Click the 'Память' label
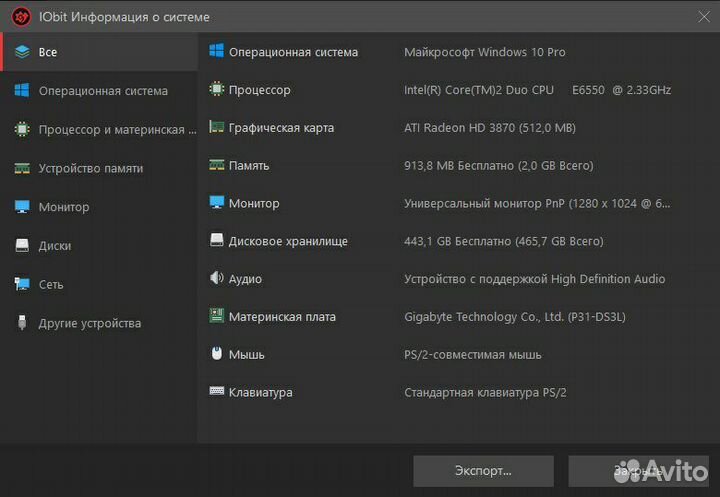720x497 pixels. tap(249, 165)
